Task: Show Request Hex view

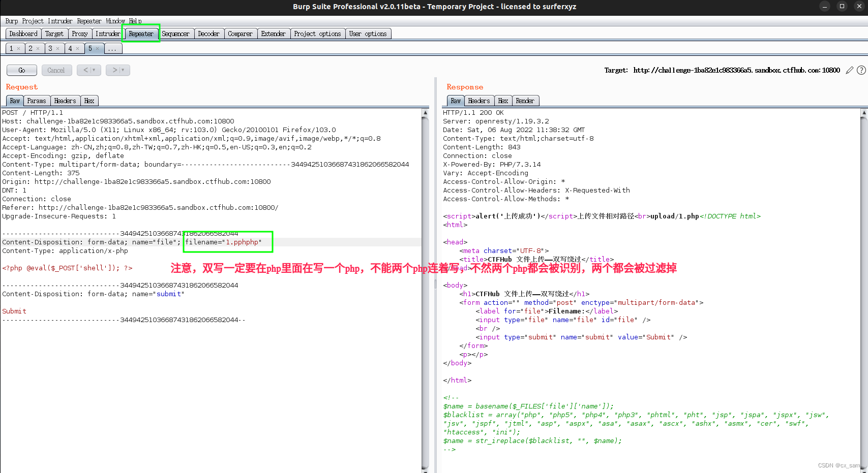Action: coord(89,101)
